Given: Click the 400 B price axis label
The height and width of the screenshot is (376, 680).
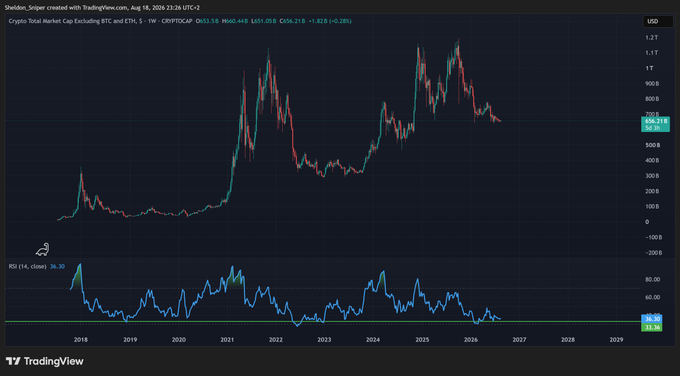Looking at the screenshot, I should 652,160.
